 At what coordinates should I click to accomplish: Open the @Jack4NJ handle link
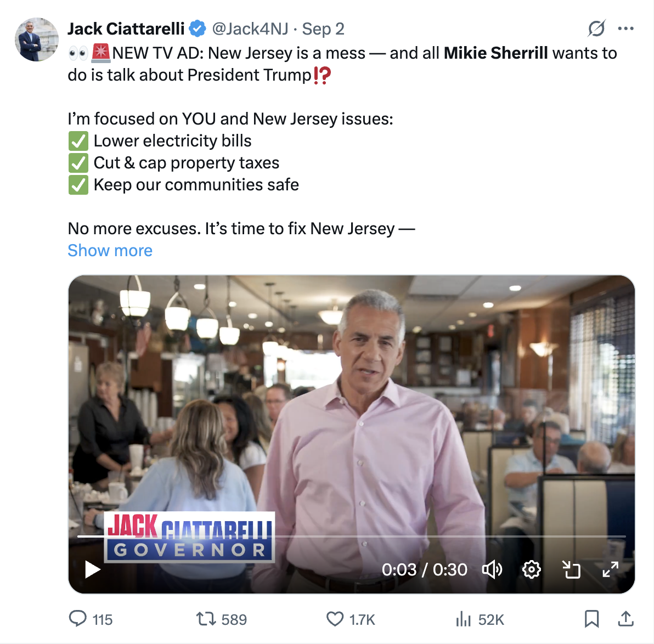pyautogui.click(x=250, y=29)
